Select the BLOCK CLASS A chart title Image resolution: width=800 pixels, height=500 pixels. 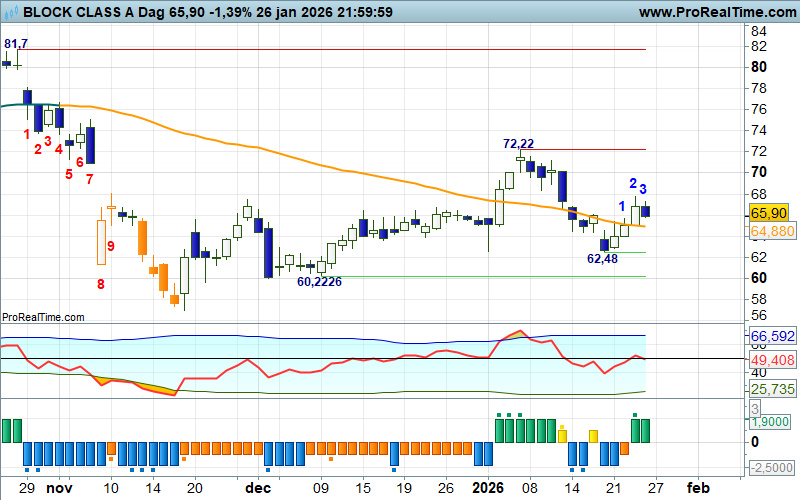(80, 12)
